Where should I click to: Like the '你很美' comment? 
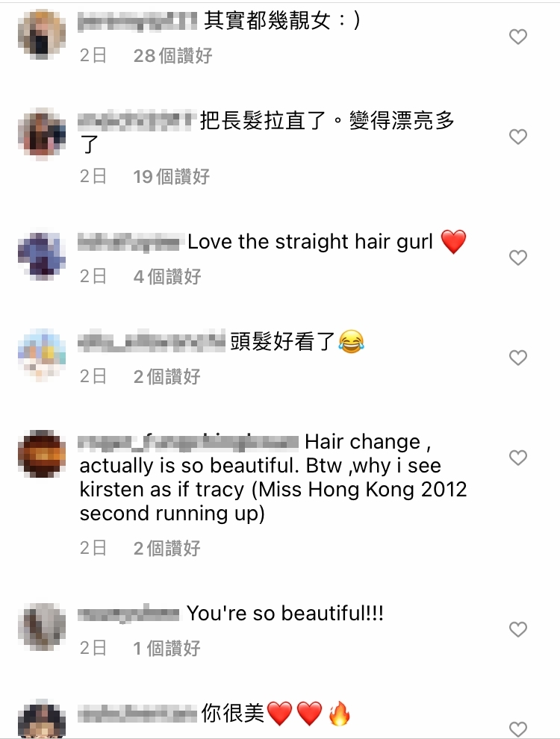(517, 729)
